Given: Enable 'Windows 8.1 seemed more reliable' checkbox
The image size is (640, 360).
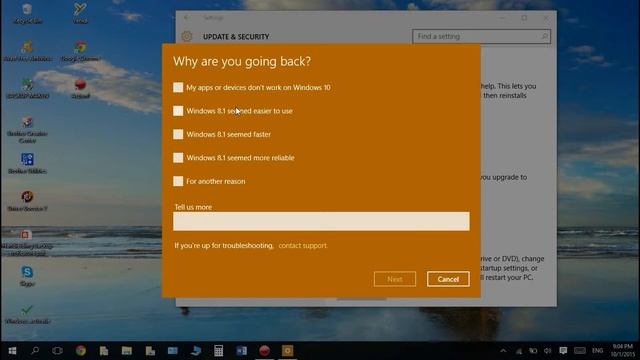Looking at the screenshot, I should tap(178, 158).
